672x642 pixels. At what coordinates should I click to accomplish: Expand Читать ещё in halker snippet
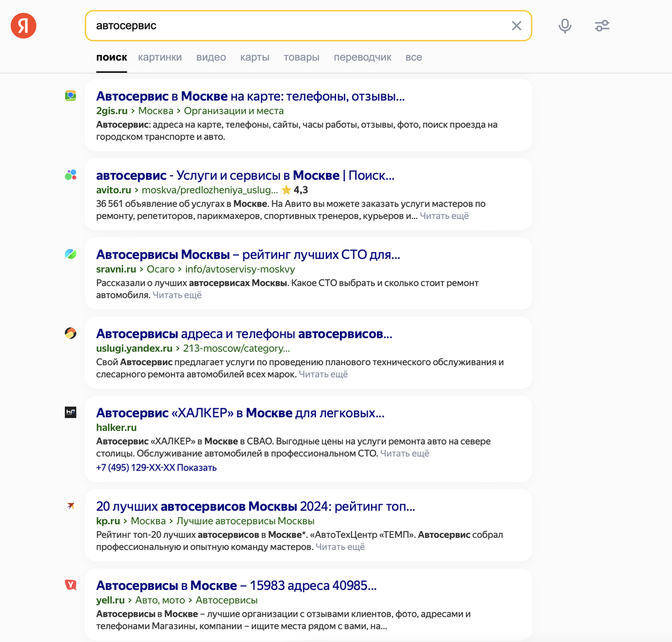tap(404, 453)
